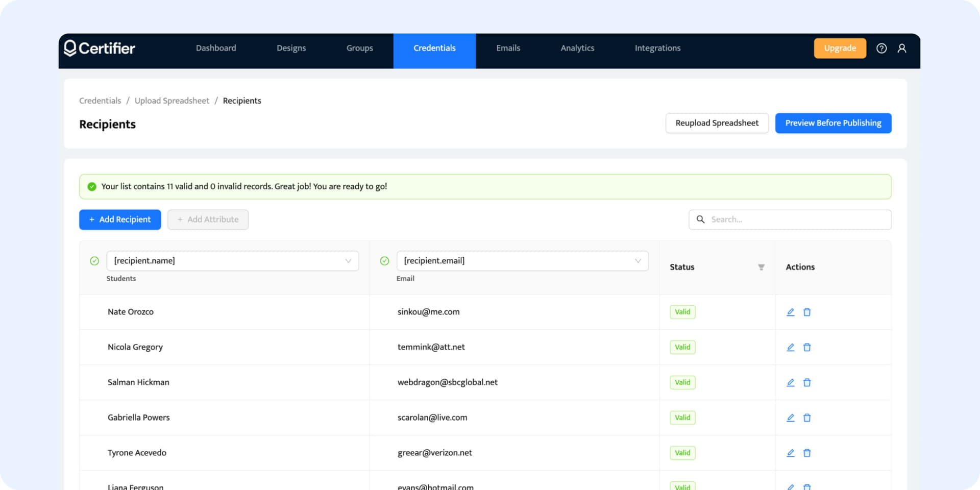Open the Analytics tab

[x=577, y=48]
